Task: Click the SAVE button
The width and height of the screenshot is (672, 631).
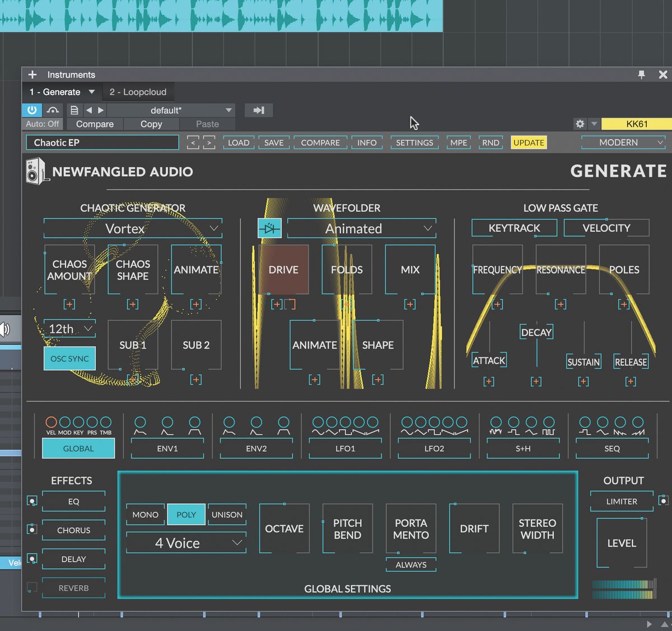Action: [x=274, y=143]
